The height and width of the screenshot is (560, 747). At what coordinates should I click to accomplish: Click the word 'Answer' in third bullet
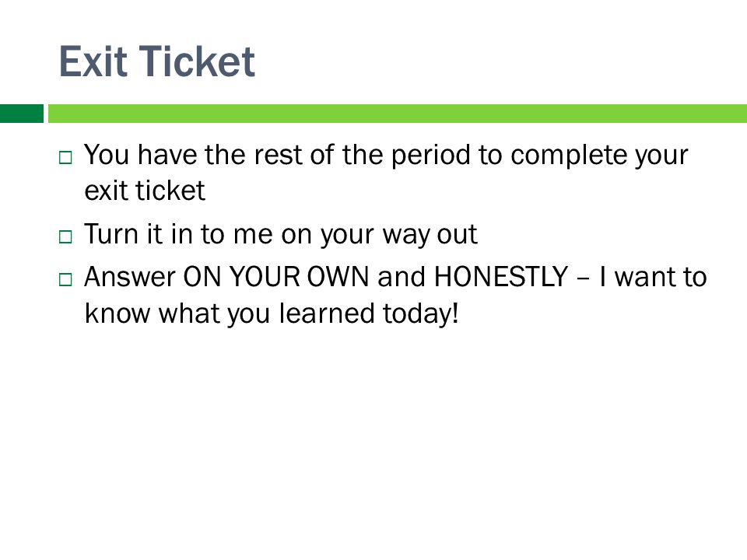coord(130,277)
